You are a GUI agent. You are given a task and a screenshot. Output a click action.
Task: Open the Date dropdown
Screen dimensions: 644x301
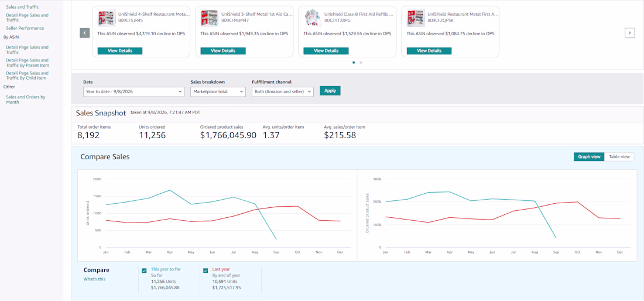[133, 91]
